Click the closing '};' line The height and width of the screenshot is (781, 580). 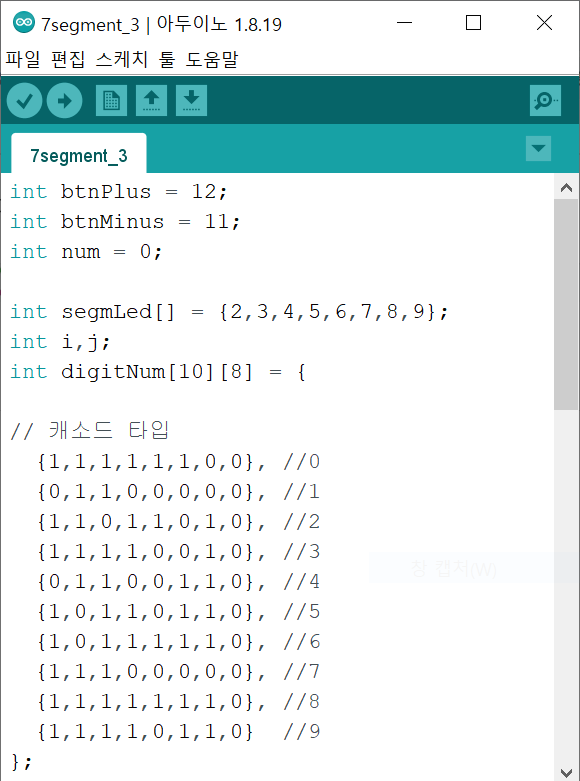click(x=21, y=761)
